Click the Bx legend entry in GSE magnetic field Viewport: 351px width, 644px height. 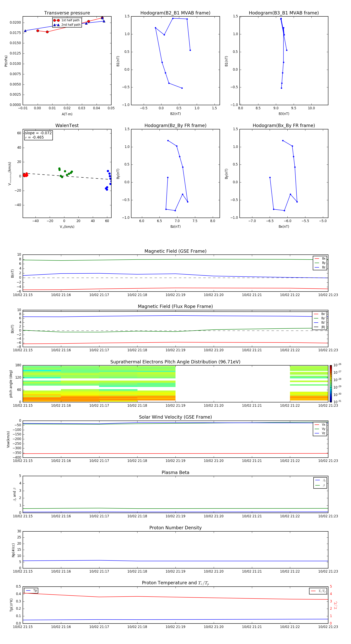[320, 259]
